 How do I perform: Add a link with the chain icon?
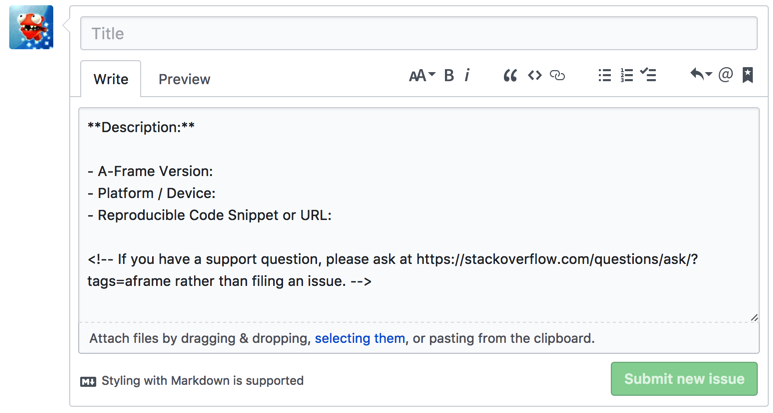click(x=557, y=75)
